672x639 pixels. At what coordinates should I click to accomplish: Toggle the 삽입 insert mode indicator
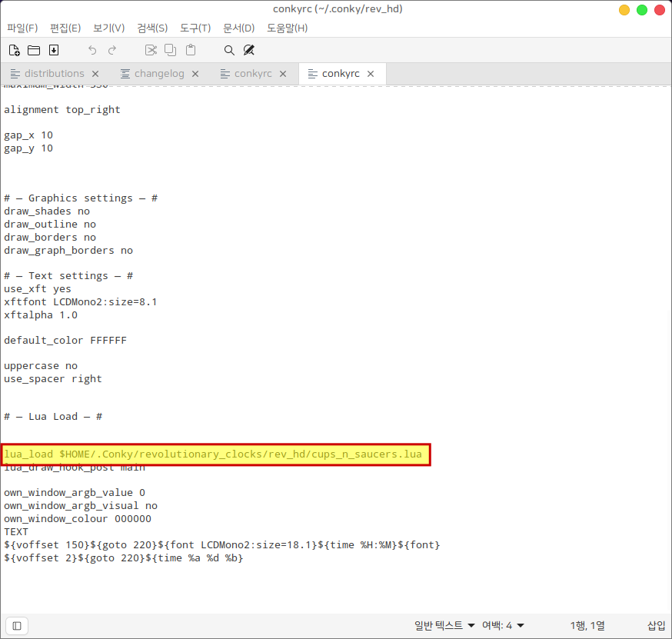click(x=656, y=625)
